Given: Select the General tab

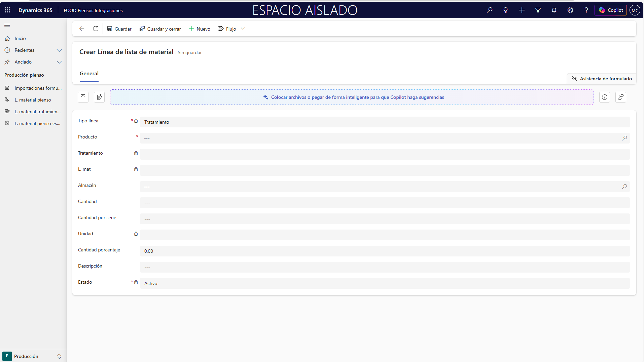Looking at the screenshot, I should tap(89, 74).
